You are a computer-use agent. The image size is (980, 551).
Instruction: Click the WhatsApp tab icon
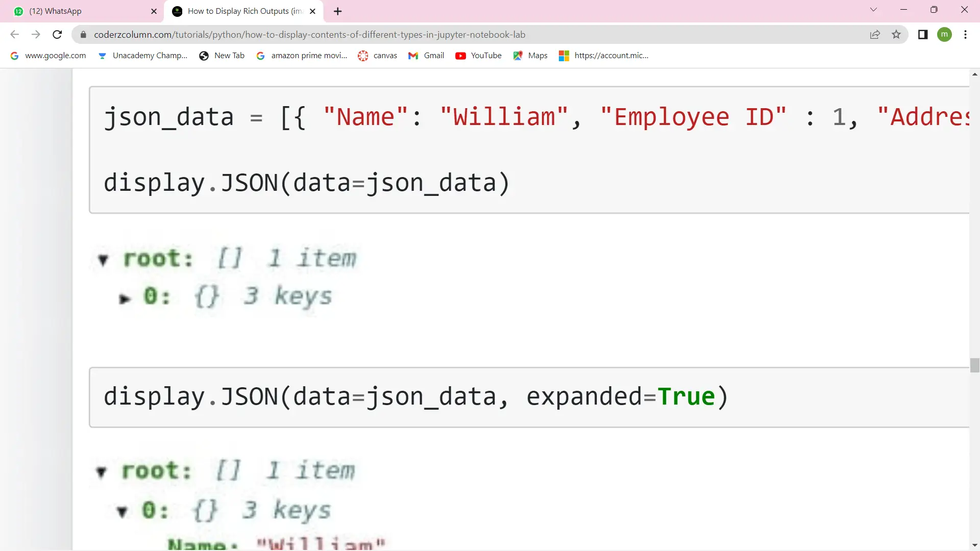coord(18,11)
